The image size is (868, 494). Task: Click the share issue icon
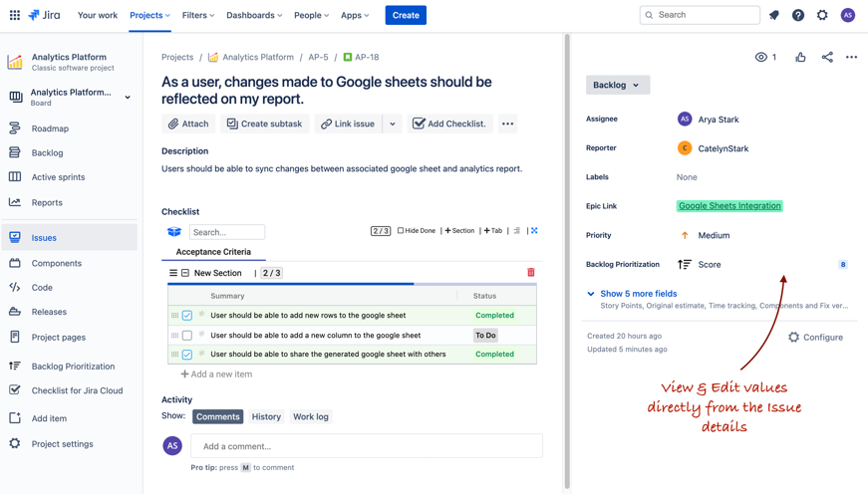(x=827, y=58)
